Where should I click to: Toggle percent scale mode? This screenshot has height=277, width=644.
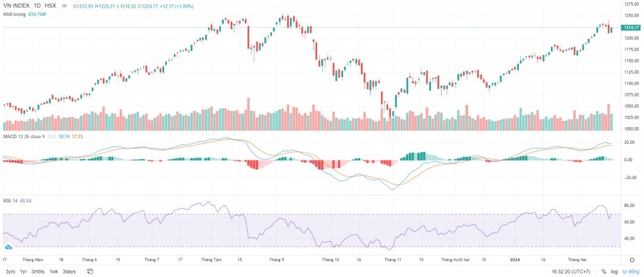[604, 271]
